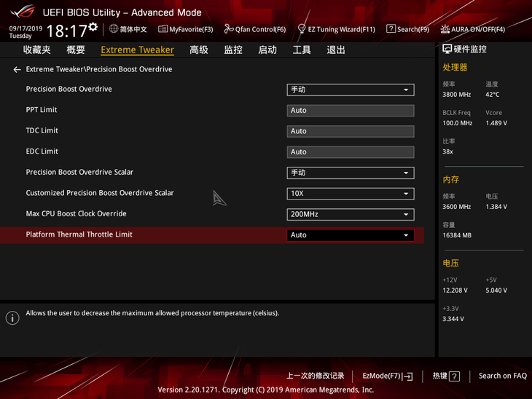Image resolution: width=532 pixels, height=399 pixels.
Task: Click the hotkeys question mark box icon
Action: [454, 376]
